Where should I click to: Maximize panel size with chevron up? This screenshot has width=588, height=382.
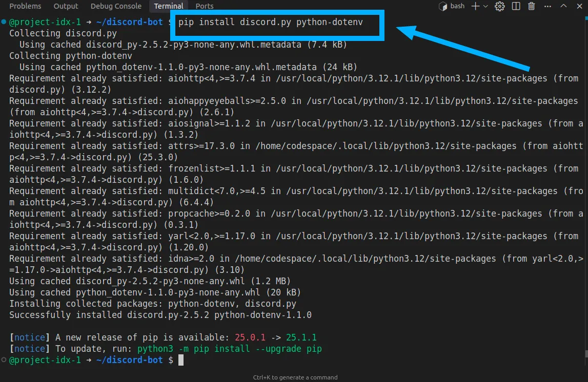pyautogui.click(x=563, y=6)
